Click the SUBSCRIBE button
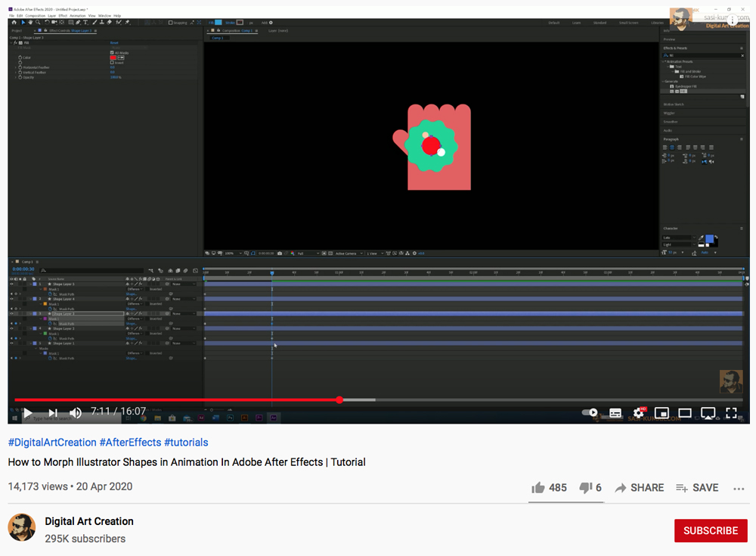This screenshot has height=556, width=756. pyautogui.click(x=711, y=530)
